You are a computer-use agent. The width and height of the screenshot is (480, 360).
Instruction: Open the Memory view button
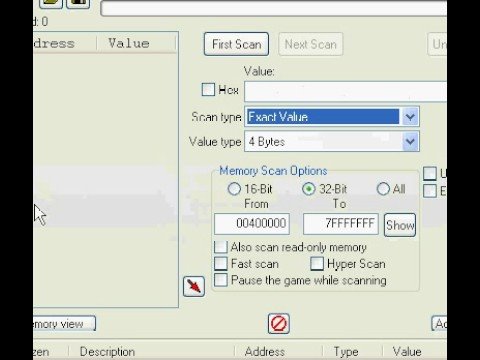click(x=64, y=323)
